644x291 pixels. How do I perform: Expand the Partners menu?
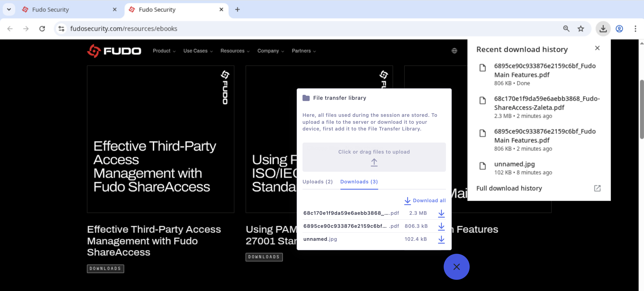click(x=304, y=51)
